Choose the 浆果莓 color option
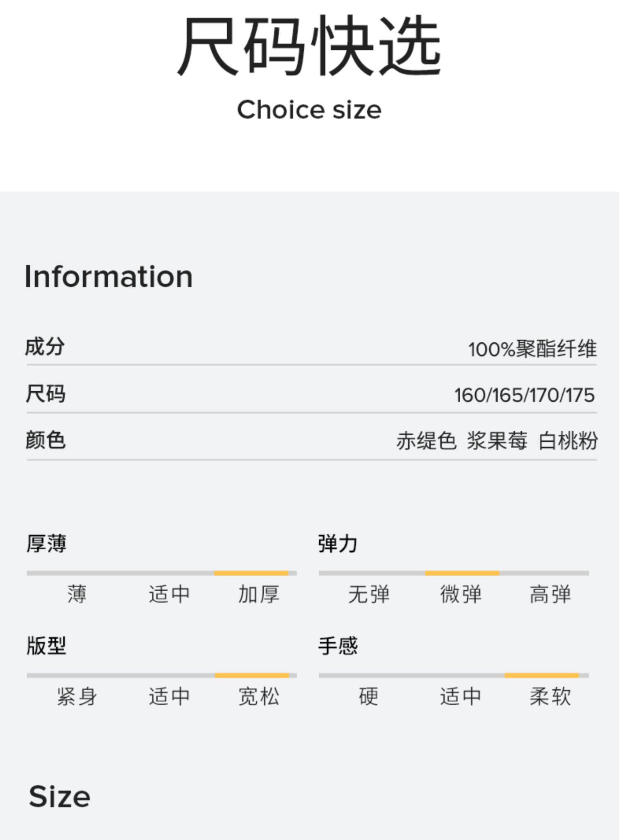The height and width of the screenshot is (840, 622). point(497,441)
